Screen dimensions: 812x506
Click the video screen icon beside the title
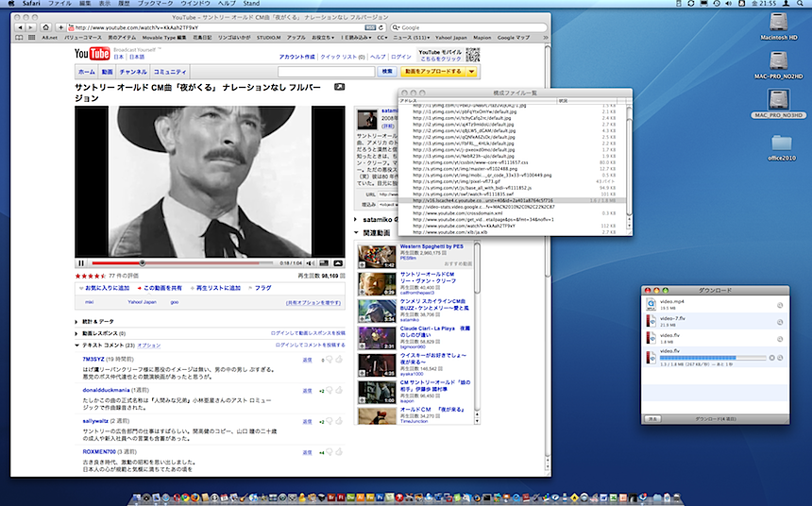[339, 87]
